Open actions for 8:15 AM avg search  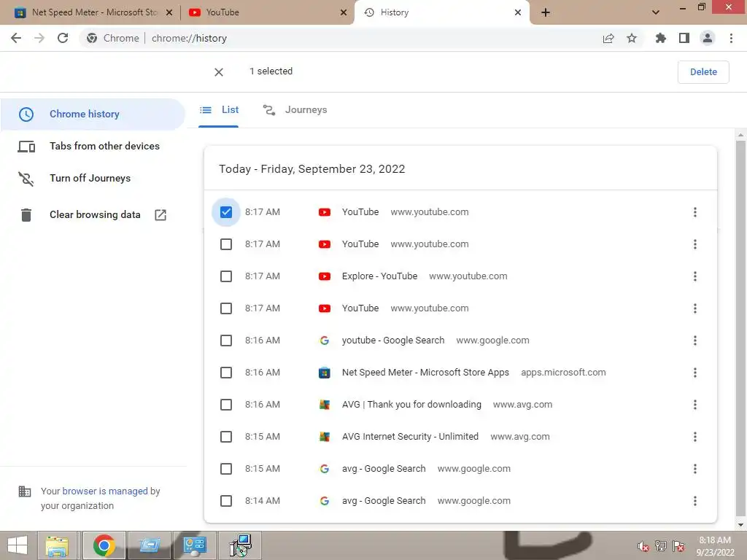click(695, 469)
